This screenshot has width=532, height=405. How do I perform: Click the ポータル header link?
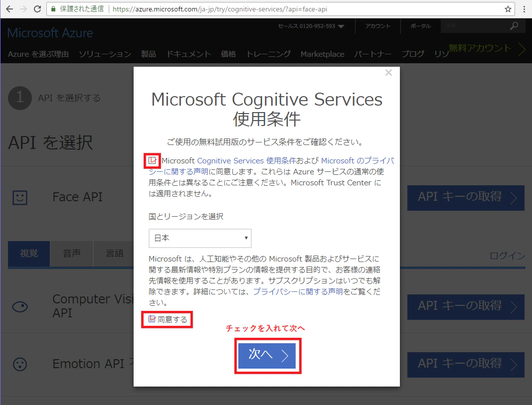420,26
